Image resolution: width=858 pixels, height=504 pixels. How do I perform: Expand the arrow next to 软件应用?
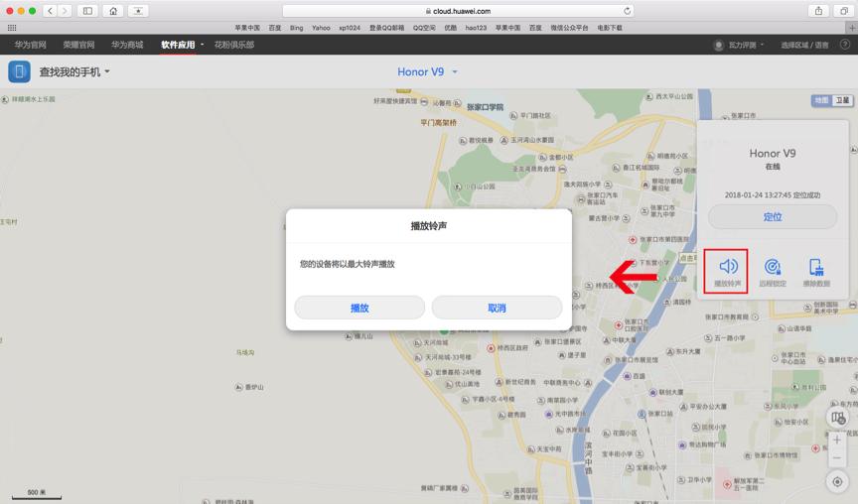click(202, 45)
